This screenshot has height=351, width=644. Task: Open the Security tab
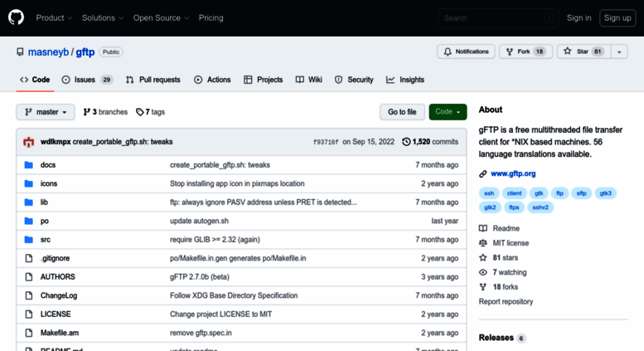pyautogui.click(x=354, y=80)
